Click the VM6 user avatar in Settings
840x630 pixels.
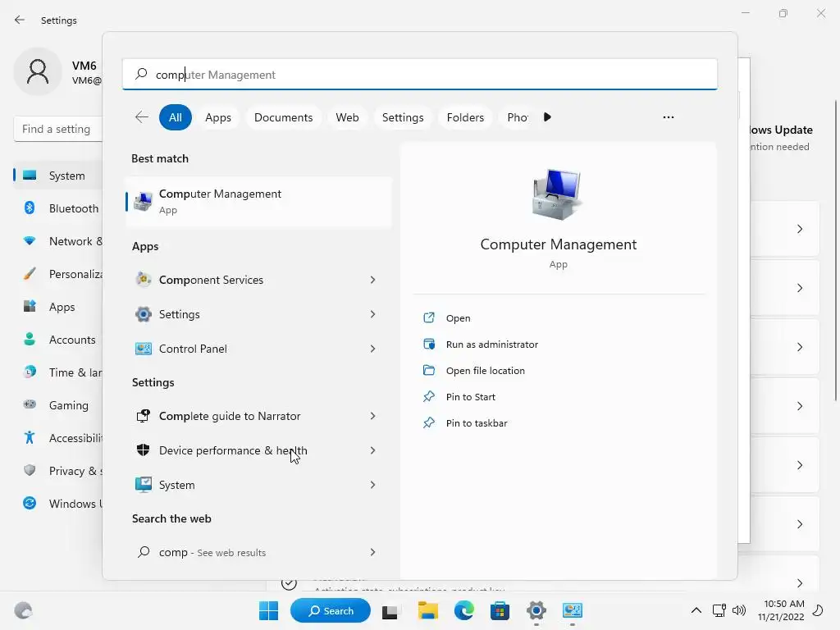click(x=38, y=71)
